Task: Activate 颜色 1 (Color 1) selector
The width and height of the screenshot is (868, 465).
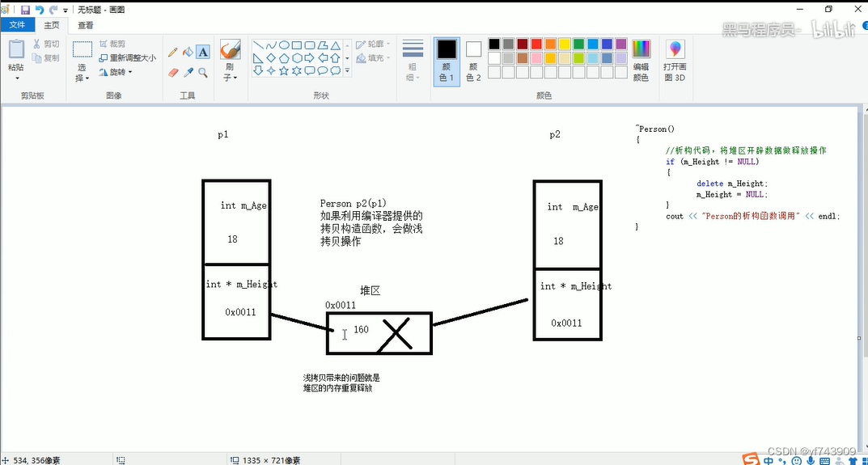Action: [447, 61]
